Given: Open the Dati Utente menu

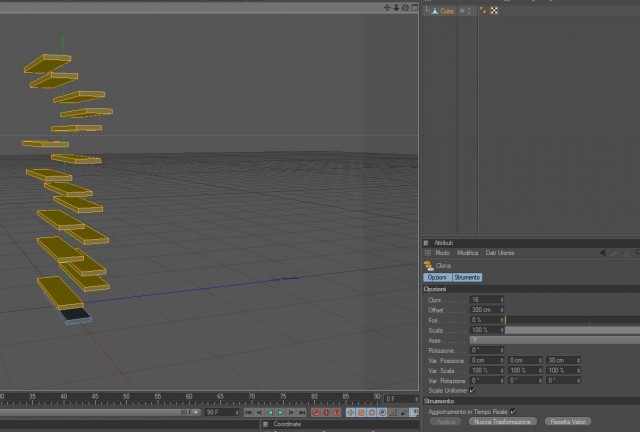Looking at the screenshot, I should click(500, 253).
